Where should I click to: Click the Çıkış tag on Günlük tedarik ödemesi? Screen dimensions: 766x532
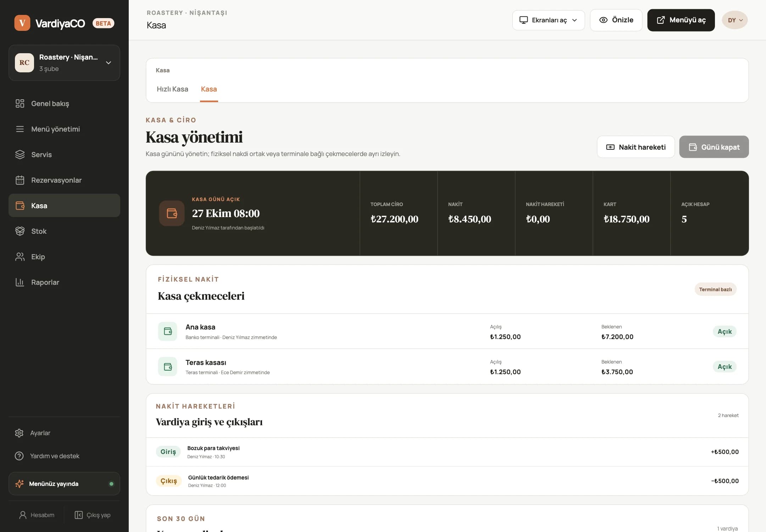click(x=169, y=481)
